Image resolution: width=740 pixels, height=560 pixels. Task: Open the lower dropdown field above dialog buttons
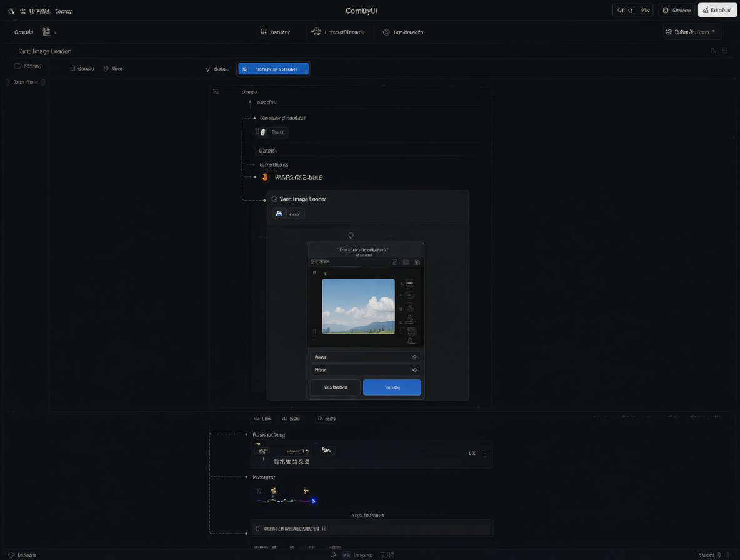tap(365, 370)
